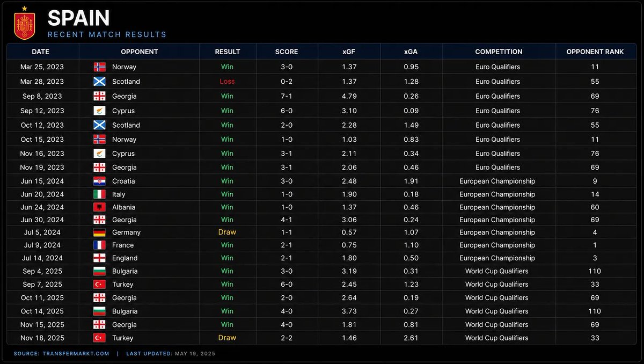Click 'World Cup Qualifiers' in Sep 7, 2025 row

pos(497,285)
